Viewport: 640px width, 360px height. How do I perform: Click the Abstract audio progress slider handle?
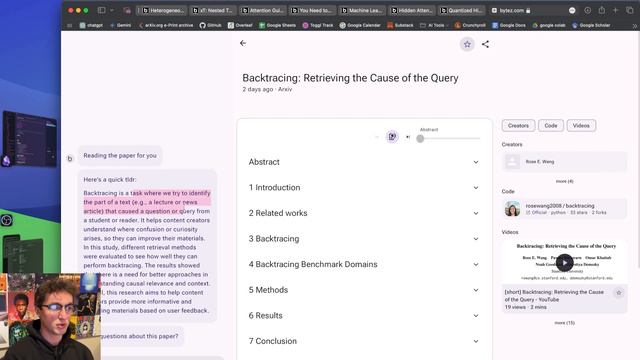point(420,139)
